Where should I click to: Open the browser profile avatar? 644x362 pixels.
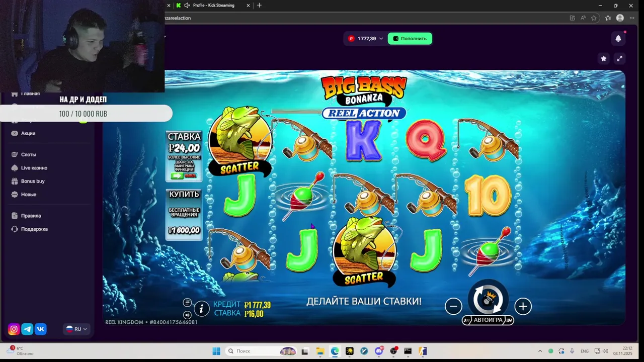point(620,18)
